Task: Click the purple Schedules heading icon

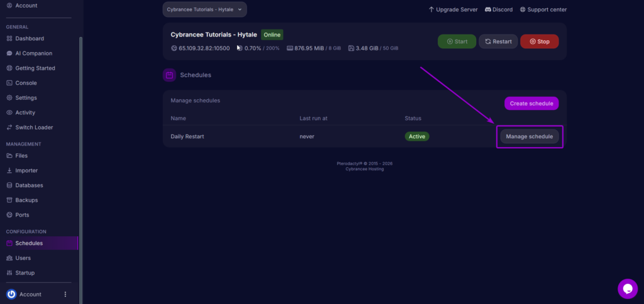Action: (x=169, y=75)
